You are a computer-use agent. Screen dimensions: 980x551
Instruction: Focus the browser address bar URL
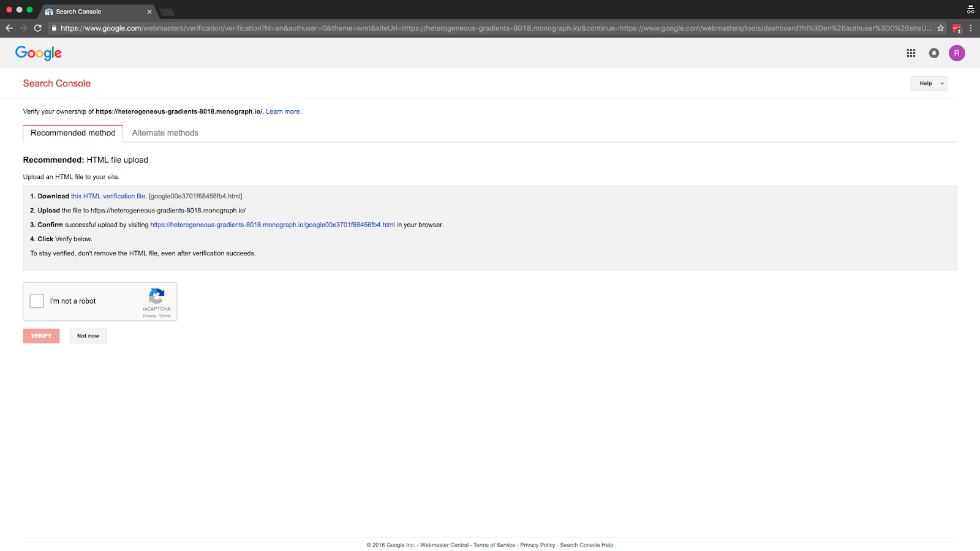pyautogui.click(x=496, y=28)
